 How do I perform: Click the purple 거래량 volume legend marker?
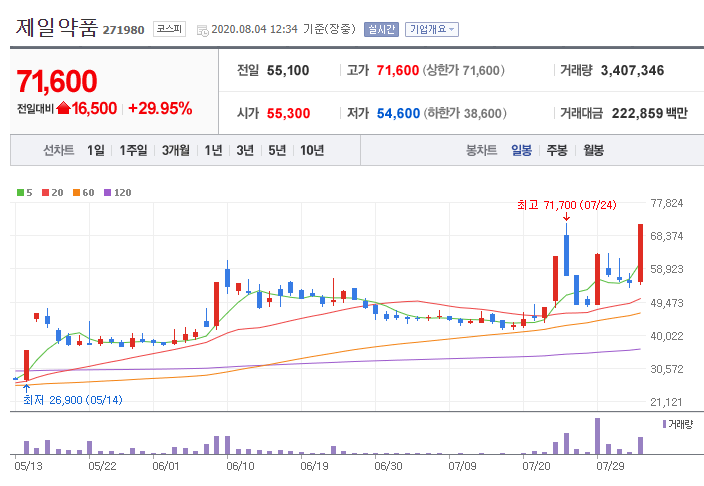coord(664,424)
